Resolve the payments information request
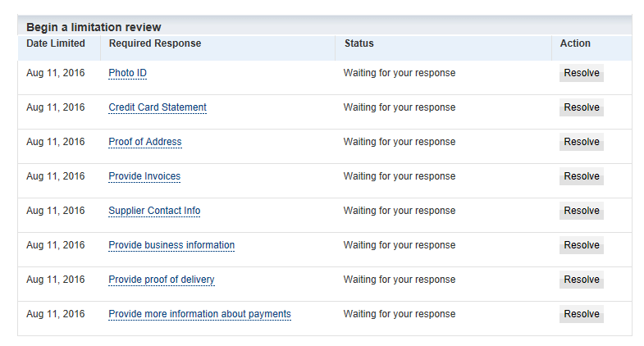This screenshot has height=346, width=644. [581, 314]
